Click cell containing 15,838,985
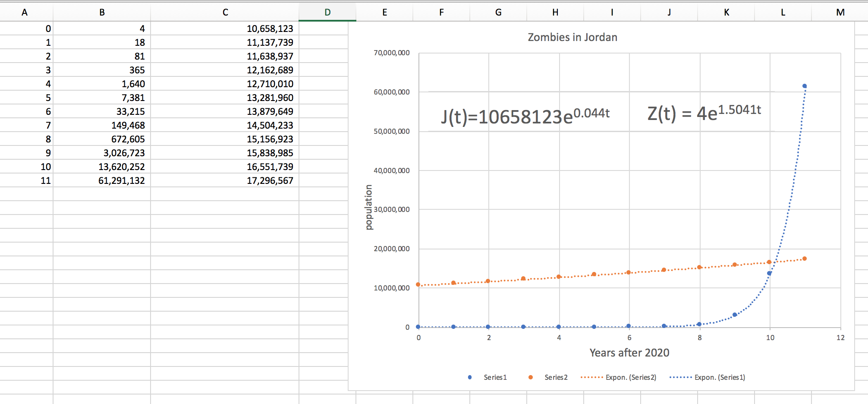Image resolution: width=868 pixels, height=404 pixels. [225, 153]
